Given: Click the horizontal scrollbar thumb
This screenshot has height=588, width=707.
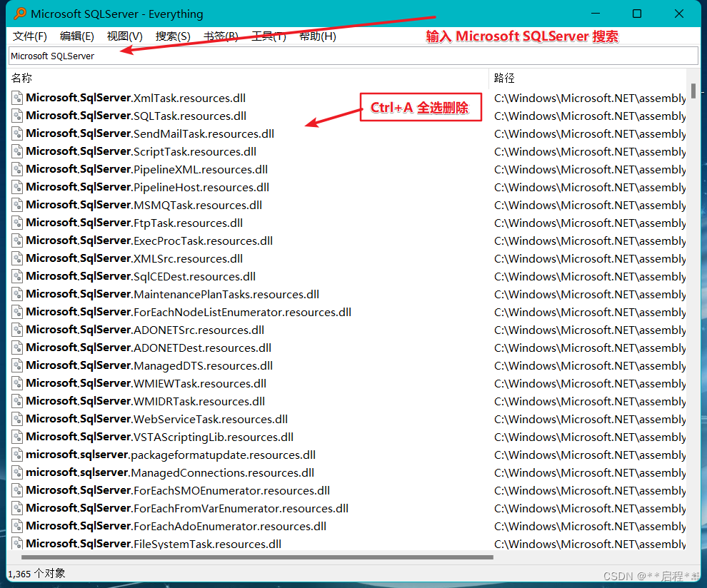Looking at the screenshot, I should (x=257, y=557).
